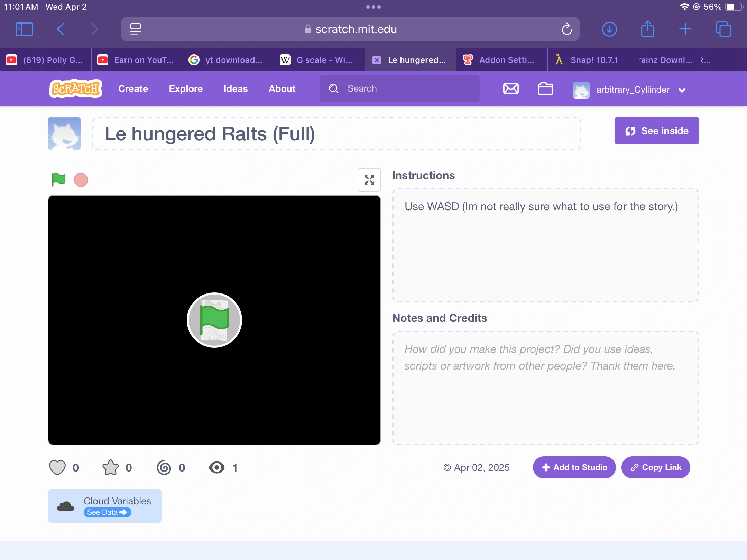The height and width of the screenshot is (560, 747).
Task: Click the Scratch logo
Action: pos(76,89)
